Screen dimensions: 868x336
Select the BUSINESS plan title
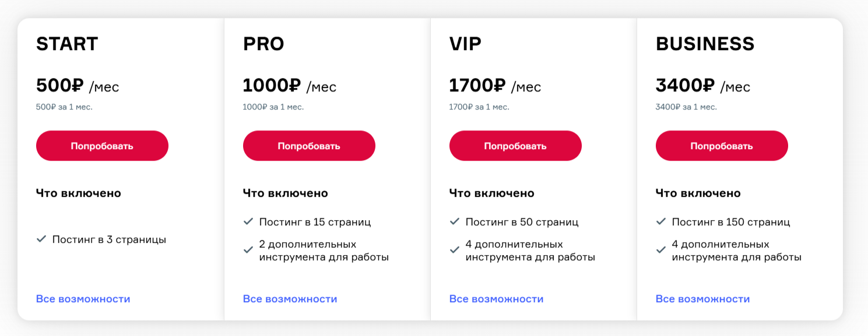click(x=705, y=44)
